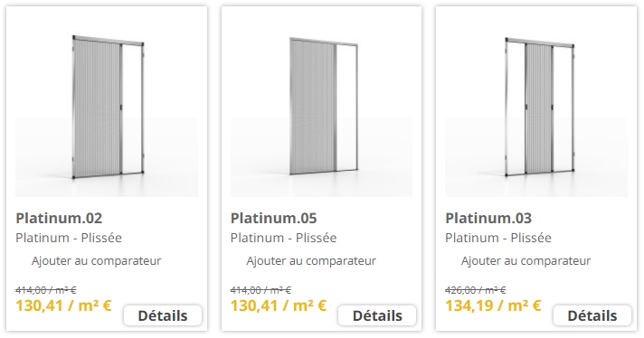Image resolution: width=644 pixels, height=338 pixels.
Task: Click the 130,41 price on the Platinum.05 card
Action: coord(279,306)
